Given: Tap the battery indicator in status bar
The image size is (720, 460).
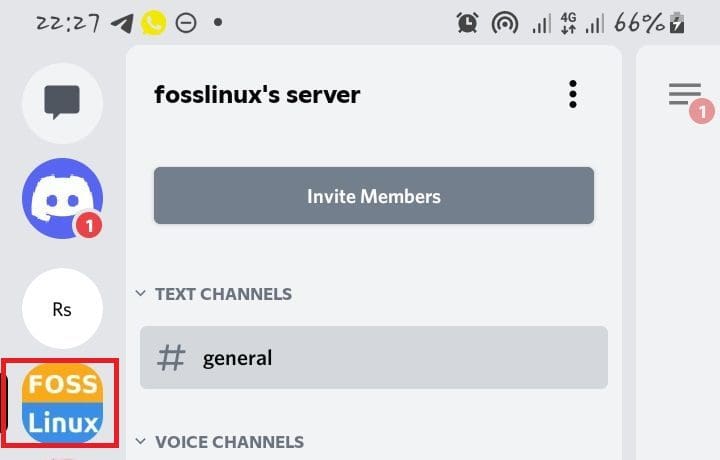Looking at the screenshot, I should [x=677, y=23].
